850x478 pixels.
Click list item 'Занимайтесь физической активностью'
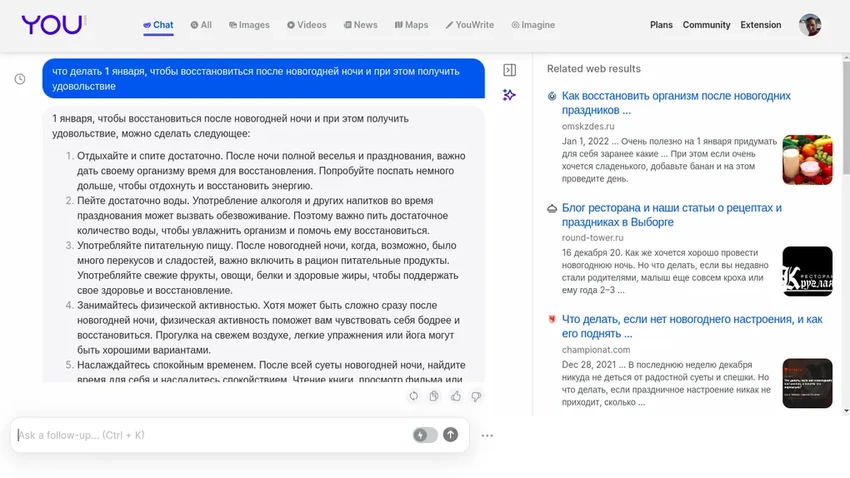(x=267, y=328)
